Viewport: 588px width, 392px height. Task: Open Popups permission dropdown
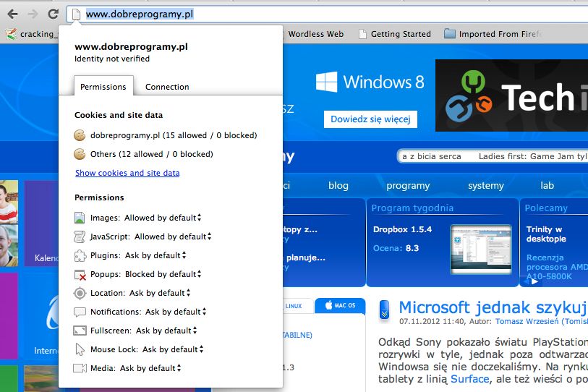tap(163, 274)
